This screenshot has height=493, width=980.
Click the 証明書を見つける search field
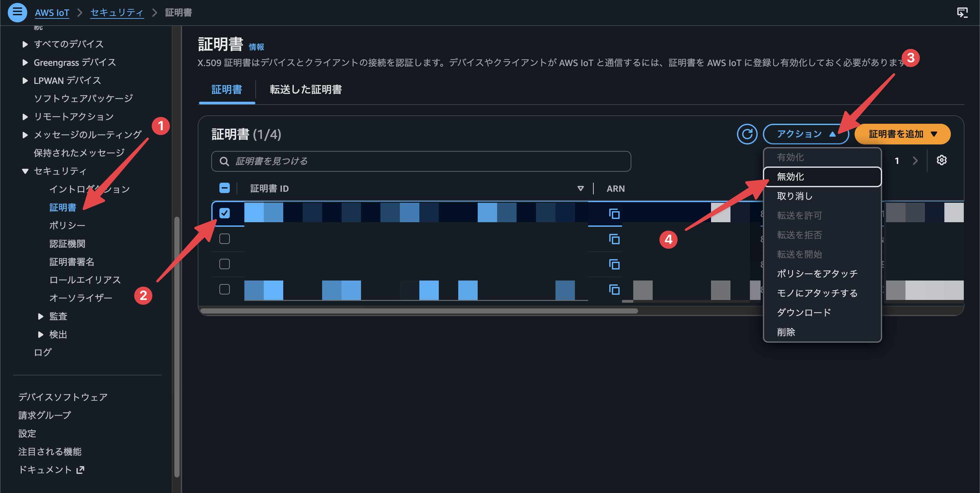click(x=421, y=161)
